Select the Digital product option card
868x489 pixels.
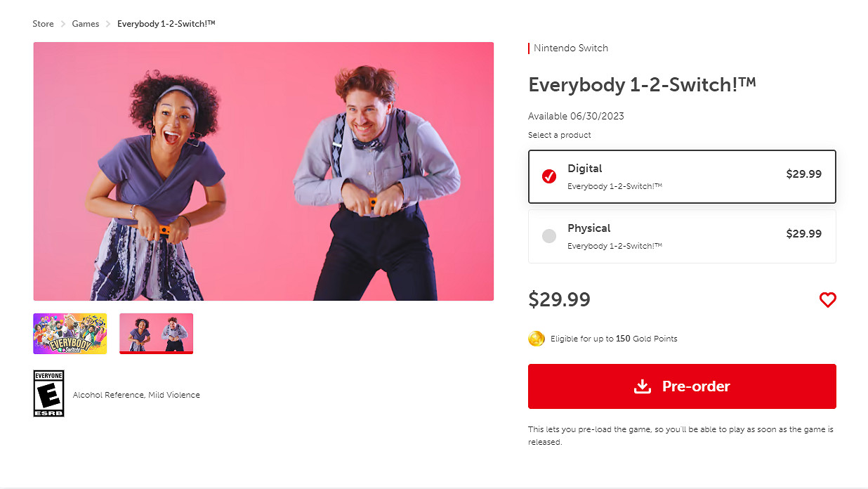pyautogui.click(x=682, y=176)
